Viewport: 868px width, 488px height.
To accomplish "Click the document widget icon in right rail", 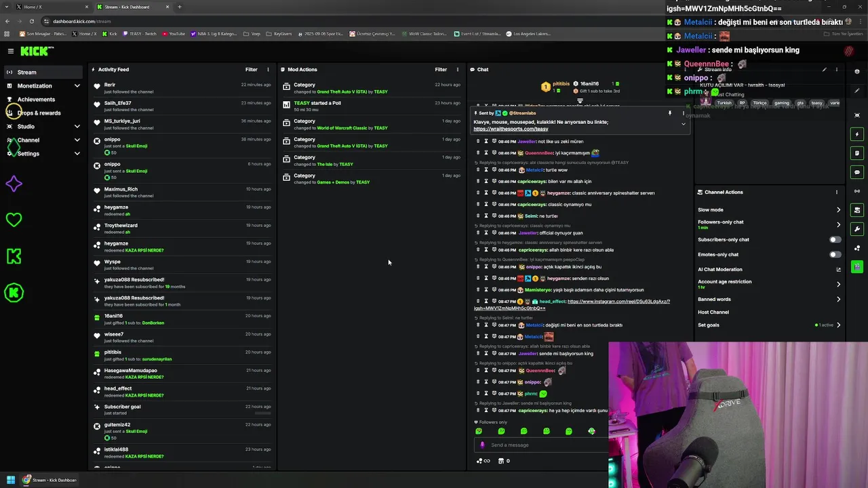I will (x=857, y=153).
